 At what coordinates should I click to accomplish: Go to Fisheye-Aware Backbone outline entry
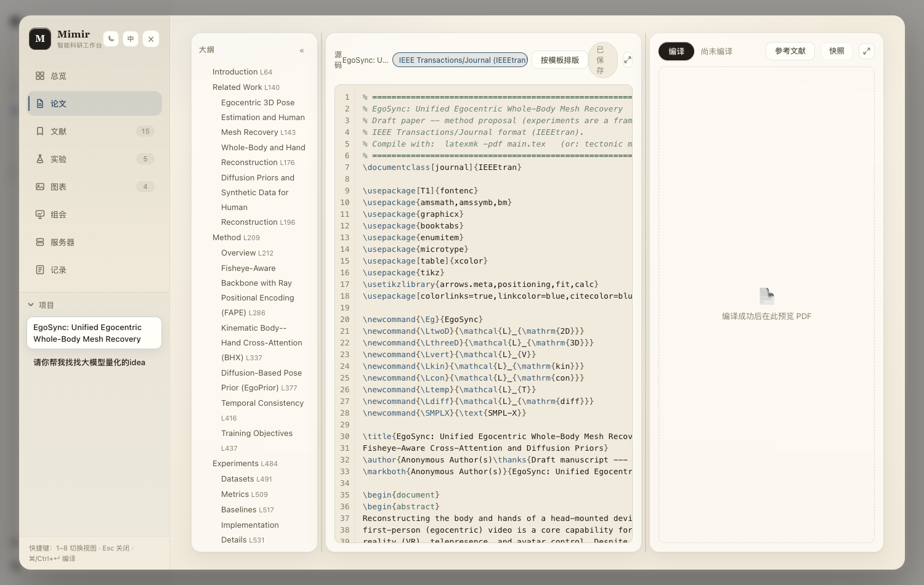(x=257, y=291)
